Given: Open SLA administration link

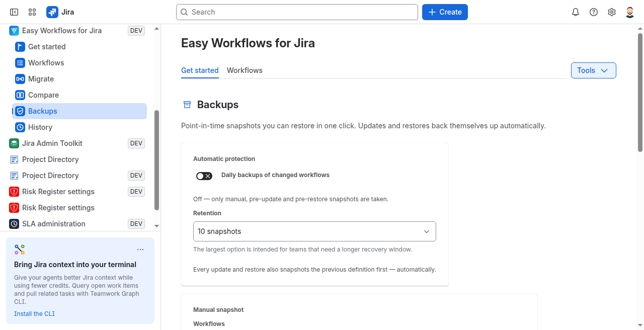Looking at the screenshot, I should click(76, 224).
